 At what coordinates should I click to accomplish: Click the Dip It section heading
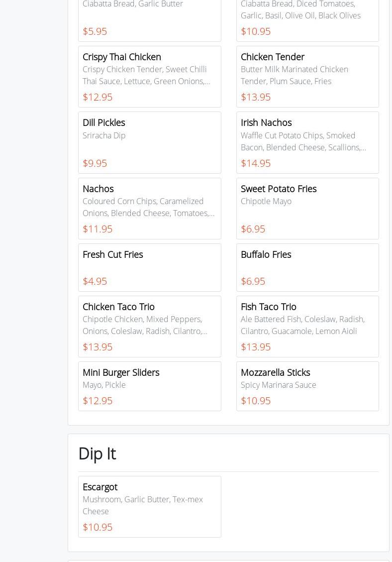click(x=97, y=453)
